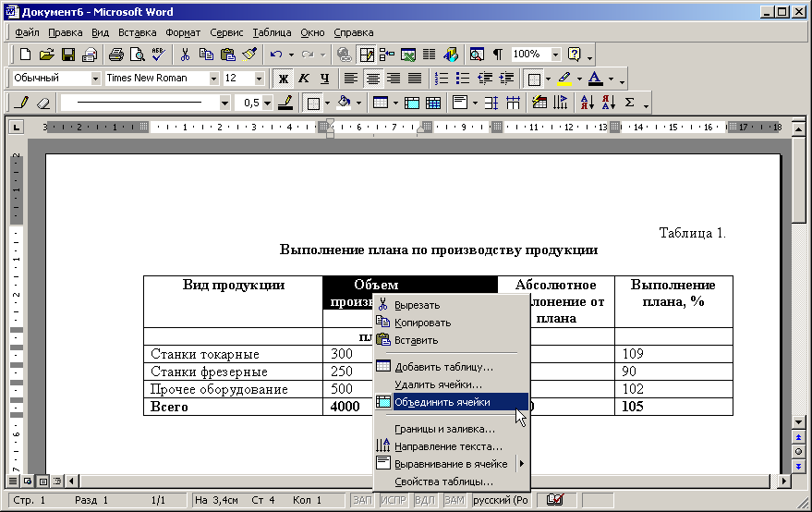Click Distribute Columns Evenly icon
This screenshot has height=512, width=812.
click(x=513, y=103)
